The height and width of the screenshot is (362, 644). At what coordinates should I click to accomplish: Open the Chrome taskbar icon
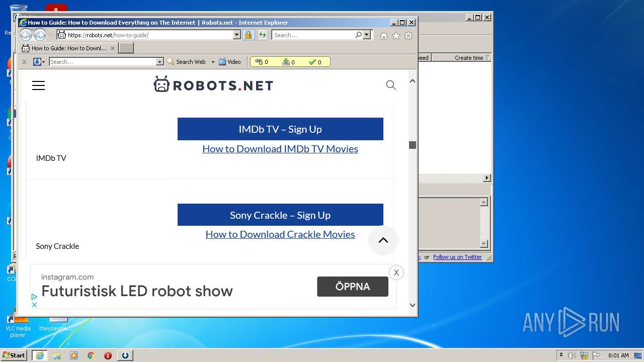tap(91, 355)
